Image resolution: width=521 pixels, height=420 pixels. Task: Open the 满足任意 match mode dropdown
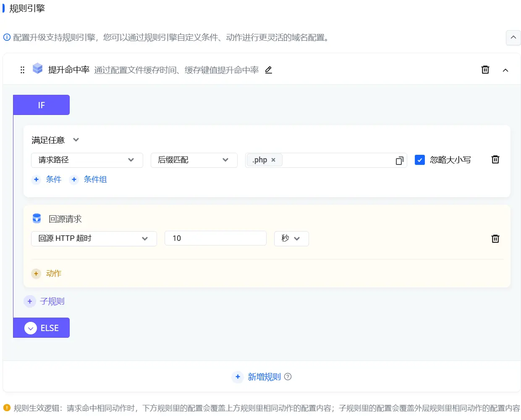(76, 140)
